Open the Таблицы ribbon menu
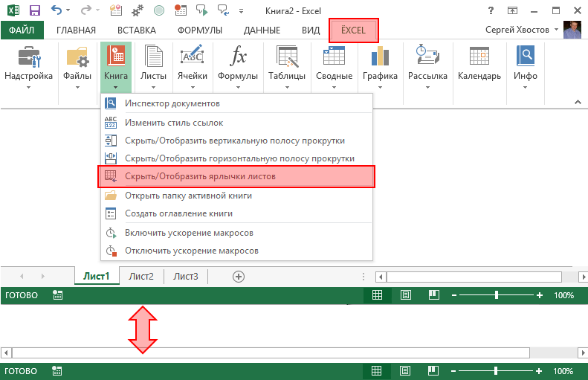 [287, 68]
